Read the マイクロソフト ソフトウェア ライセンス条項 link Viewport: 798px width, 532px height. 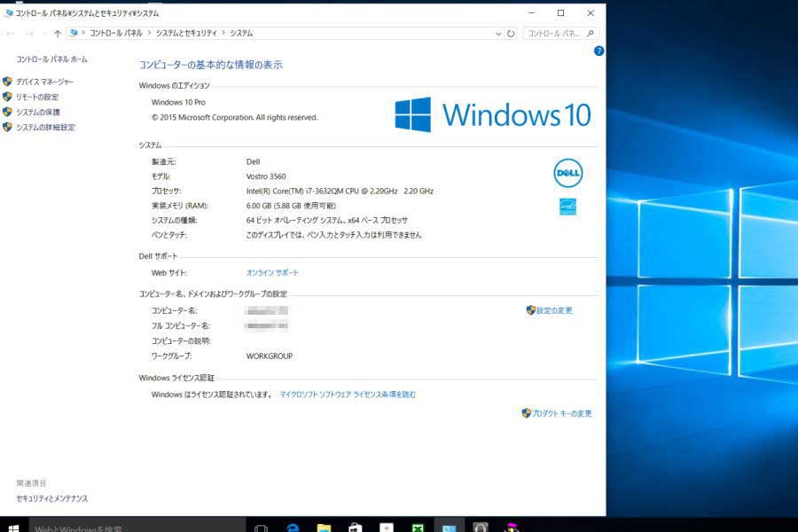coord(348,395)
